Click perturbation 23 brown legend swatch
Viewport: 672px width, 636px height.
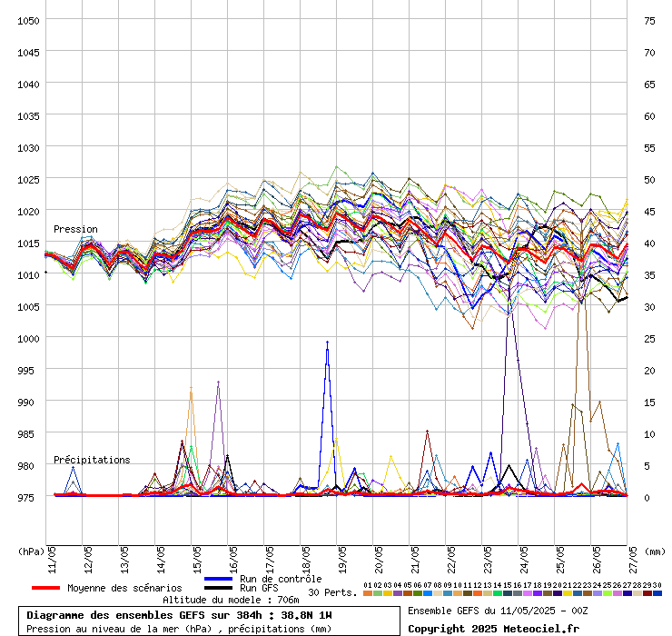pyautogui.click(x=588, y=593)
